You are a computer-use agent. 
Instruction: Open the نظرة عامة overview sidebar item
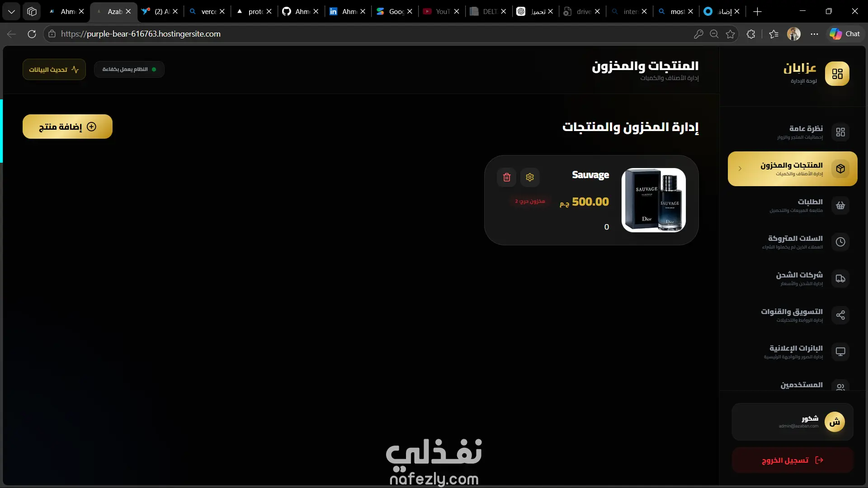(x=793, y=132)
